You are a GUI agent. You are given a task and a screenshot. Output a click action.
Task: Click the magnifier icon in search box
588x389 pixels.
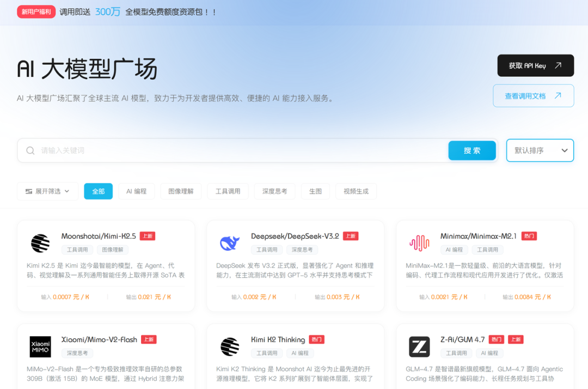click(x=30, y=150)
